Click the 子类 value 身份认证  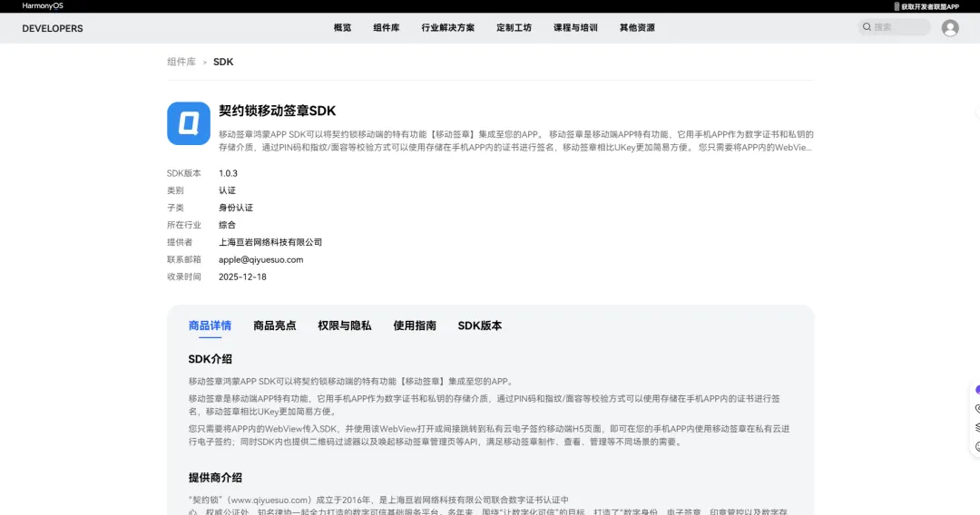(x=236, y=208)
